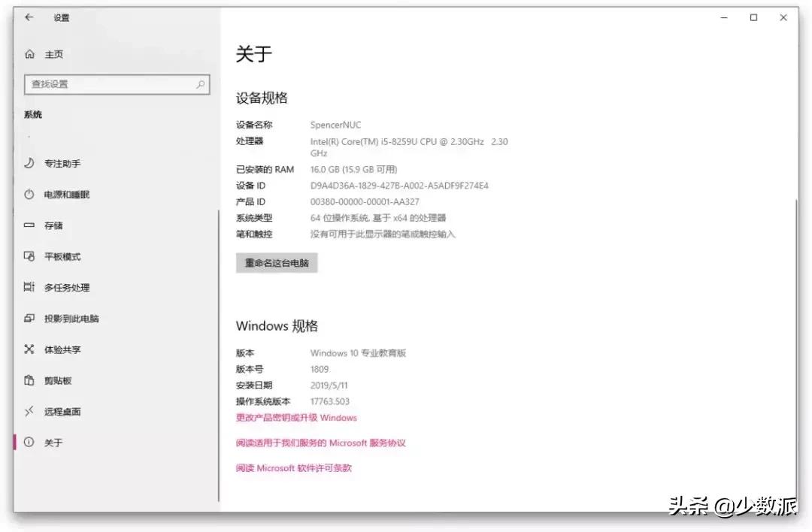Image resolution: width=812 pixels, height=532 pixels.
Task: Select the 关于 (About) sidebar entry
Action: coord(51,442)
